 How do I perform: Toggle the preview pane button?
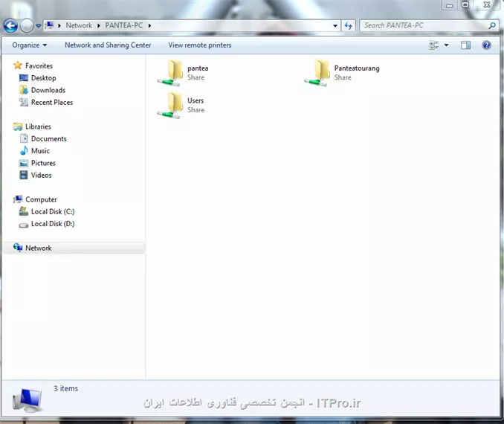[465, 45]
